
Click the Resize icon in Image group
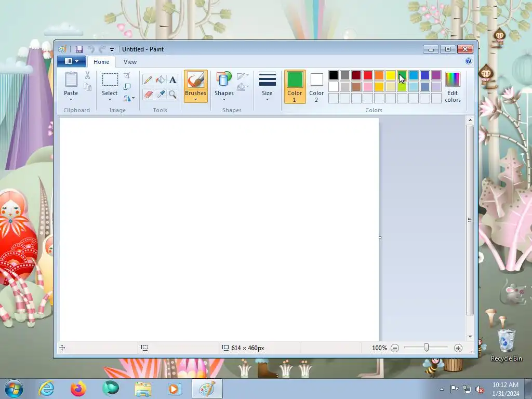[x=127, y=87]
